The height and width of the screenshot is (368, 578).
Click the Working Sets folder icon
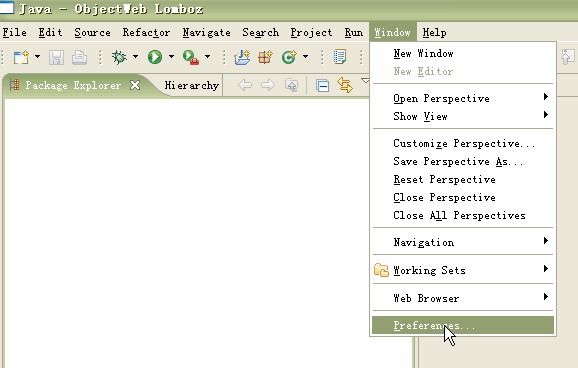[381, 270]
